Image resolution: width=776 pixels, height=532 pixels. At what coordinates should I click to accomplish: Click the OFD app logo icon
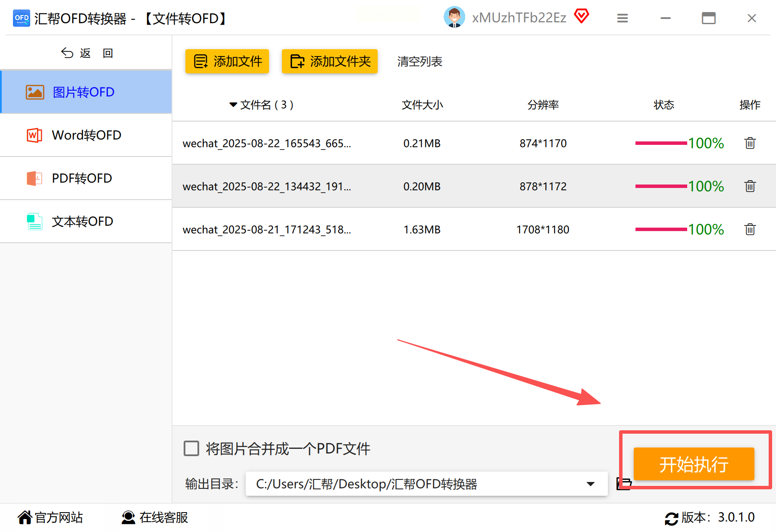coord(22,18)
